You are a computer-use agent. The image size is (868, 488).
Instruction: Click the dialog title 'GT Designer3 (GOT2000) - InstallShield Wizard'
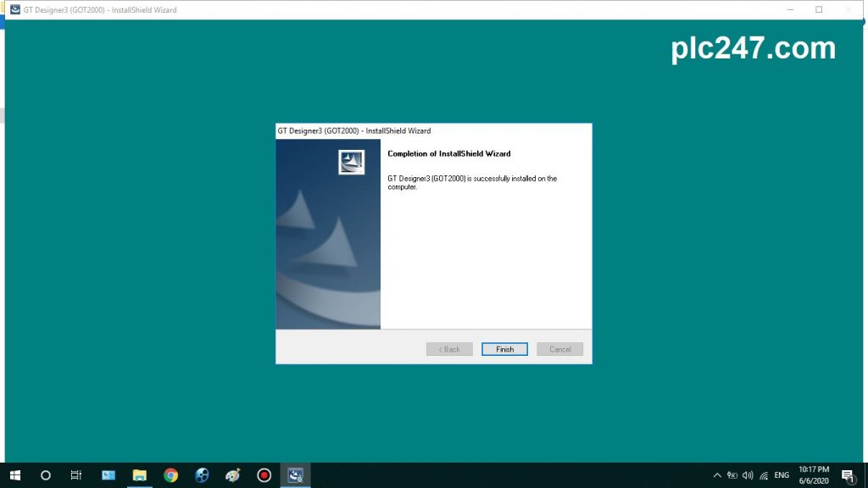pyautogui.click(x=354, y=131)
